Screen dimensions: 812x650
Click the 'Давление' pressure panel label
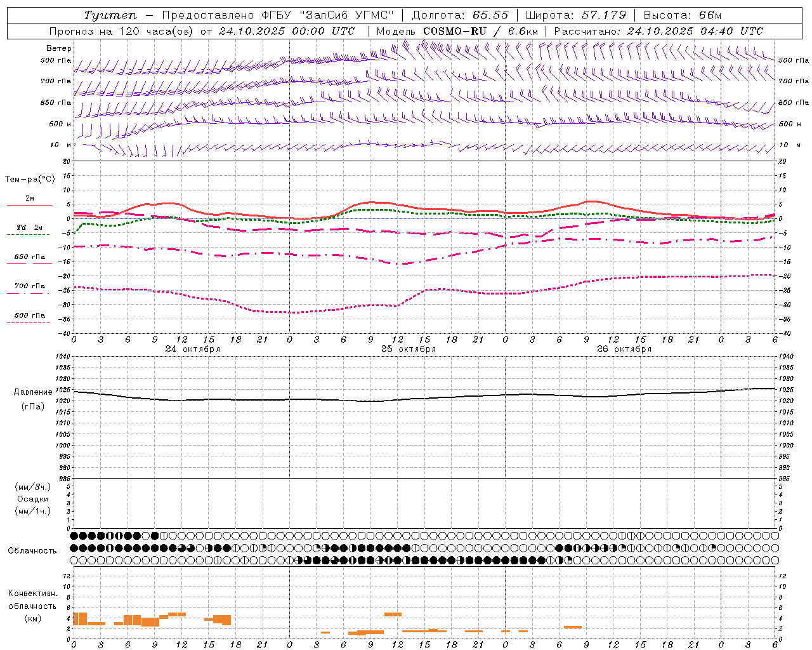coord(33,392)
